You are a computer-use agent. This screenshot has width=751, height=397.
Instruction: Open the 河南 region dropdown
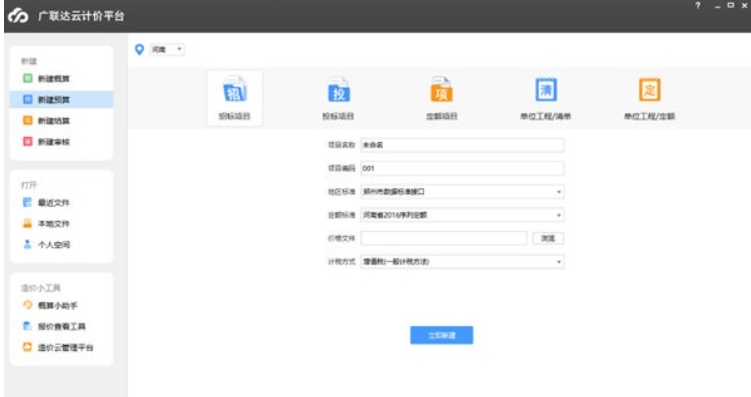pyautogui.click(x=167, y=49)
